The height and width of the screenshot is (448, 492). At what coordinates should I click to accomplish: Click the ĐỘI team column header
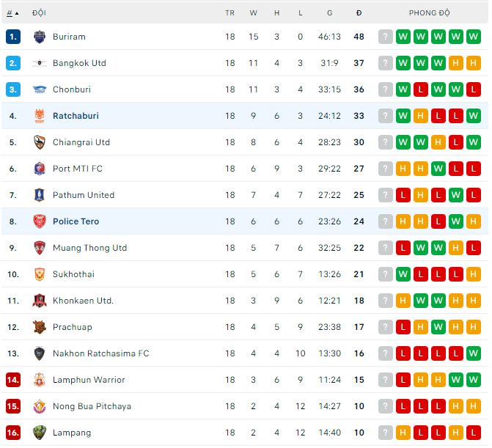40,13
